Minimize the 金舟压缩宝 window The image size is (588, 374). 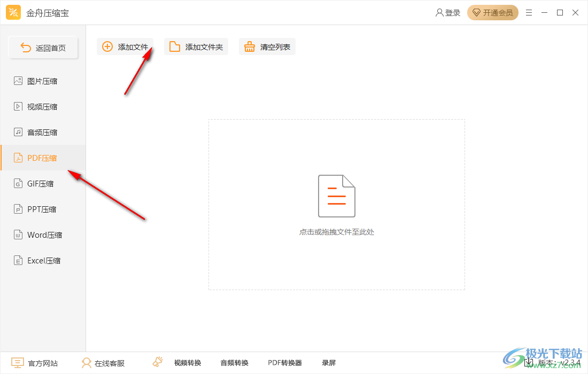coord(545,13)
